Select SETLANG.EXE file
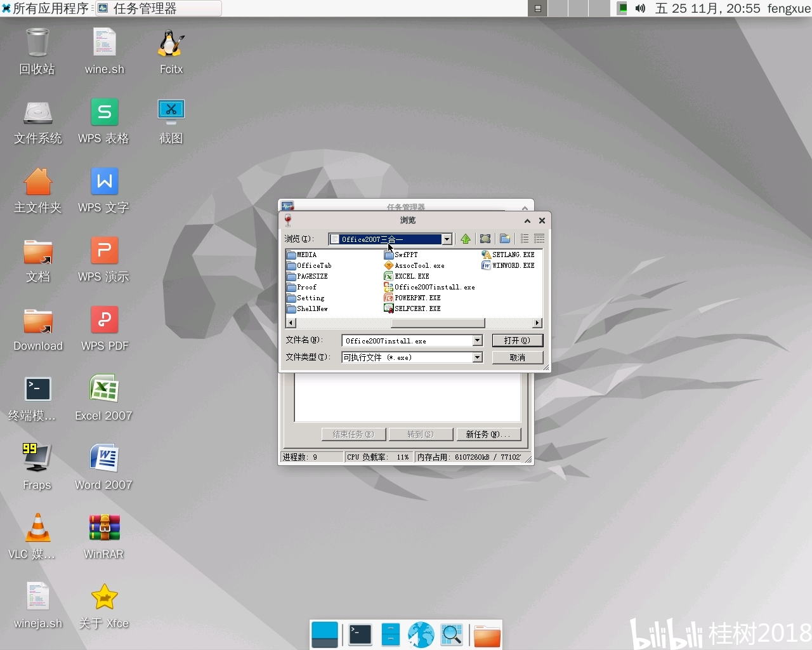 pos(508,255)
